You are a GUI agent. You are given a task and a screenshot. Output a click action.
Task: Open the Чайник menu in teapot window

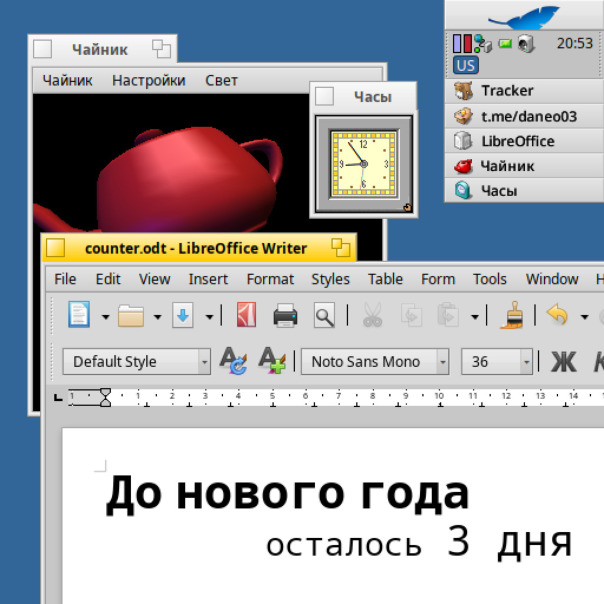[x=67, y=81]
